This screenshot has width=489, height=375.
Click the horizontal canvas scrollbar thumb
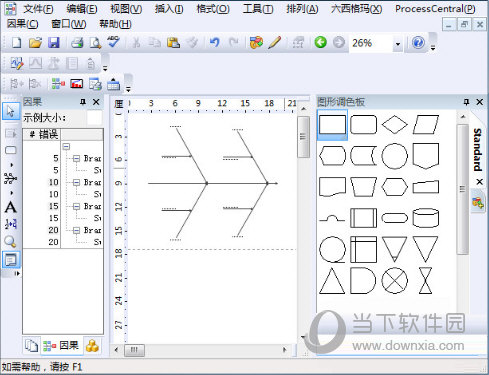tap(134, 350)
